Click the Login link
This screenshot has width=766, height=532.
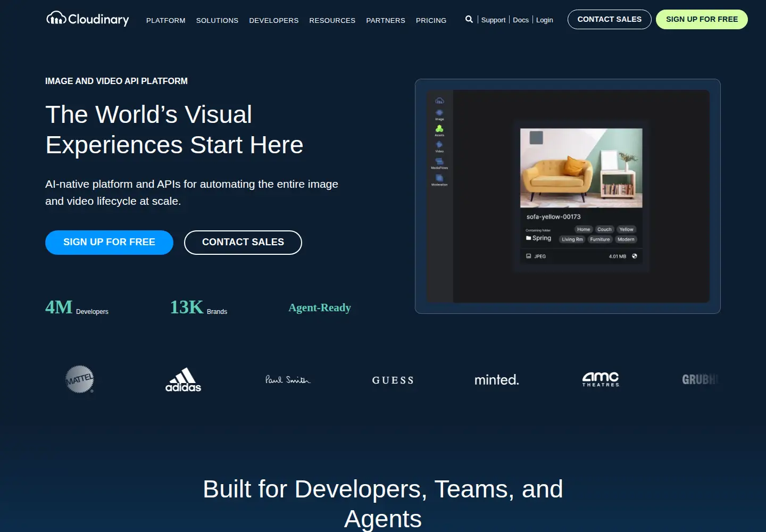click(x=545, y=20)
